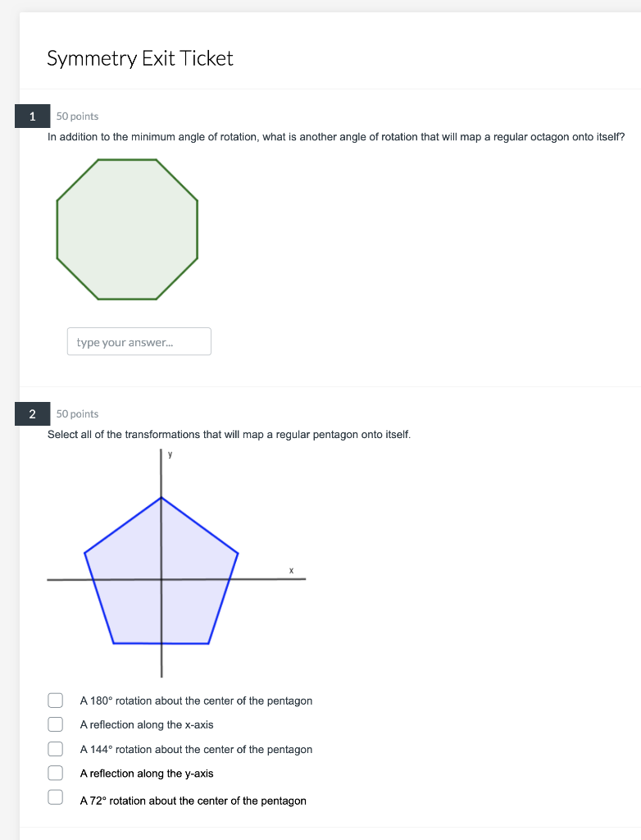641x840 pixels.
Task: Click the answer input field for question 1
Action: pos(139,341)
